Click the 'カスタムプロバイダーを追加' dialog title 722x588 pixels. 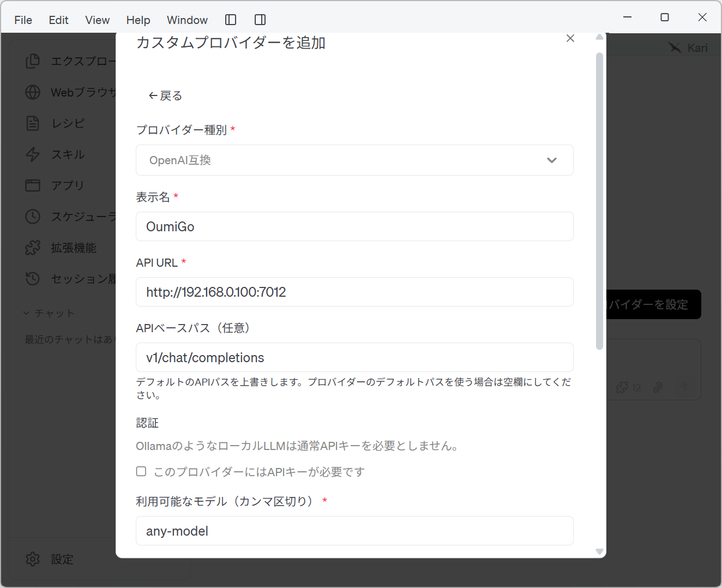231,43
